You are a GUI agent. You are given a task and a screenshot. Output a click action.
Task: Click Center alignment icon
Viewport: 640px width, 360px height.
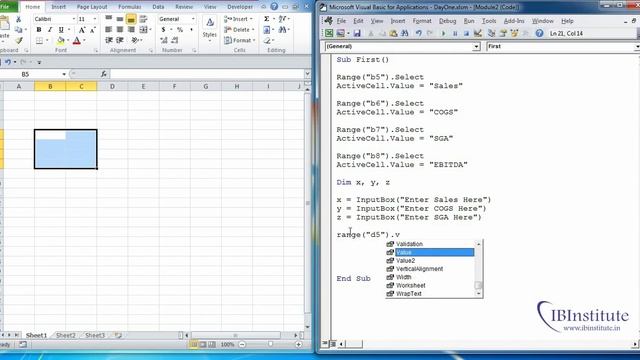pos(120,30)
